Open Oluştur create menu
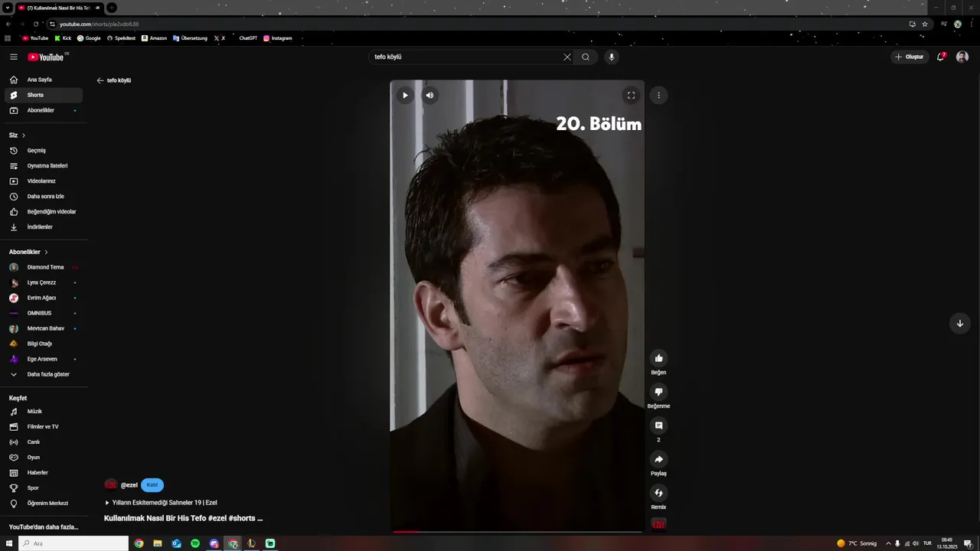Image resolution: width=980 pixels, height=551 pixels. 910,57
